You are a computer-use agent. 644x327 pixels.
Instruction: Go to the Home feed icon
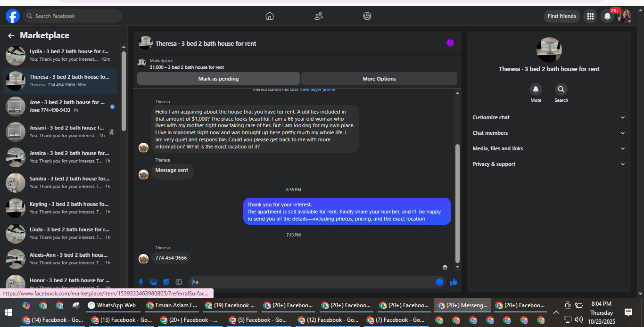[270, 16]
